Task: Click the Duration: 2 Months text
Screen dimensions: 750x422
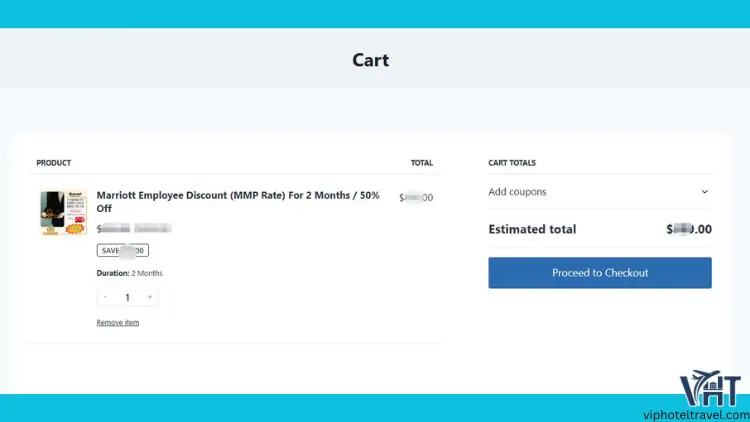Action: click(130, 273)
